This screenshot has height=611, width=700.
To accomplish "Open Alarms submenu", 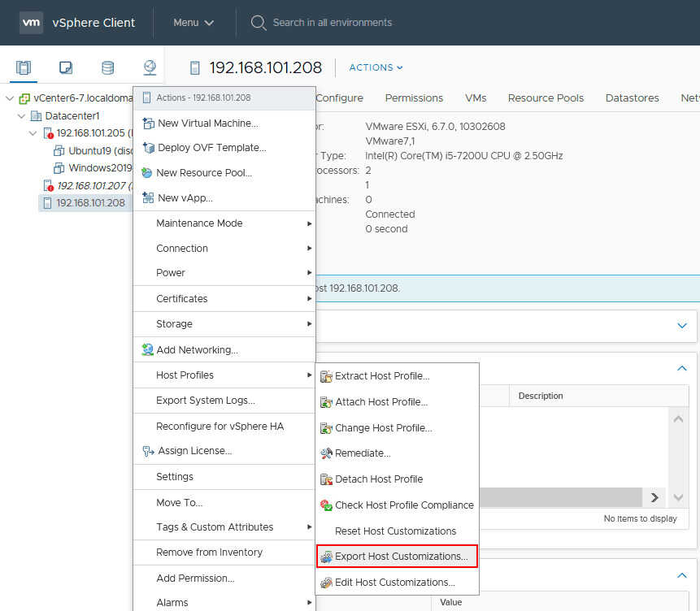I will pyautogui.click(x=224, y=603).
